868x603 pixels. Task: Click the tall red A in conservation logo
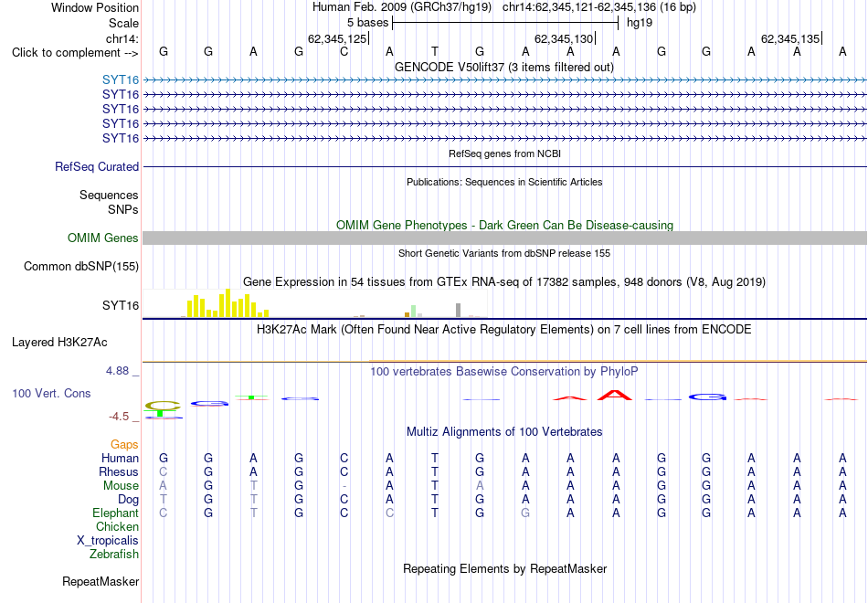(x=615, y=396)
